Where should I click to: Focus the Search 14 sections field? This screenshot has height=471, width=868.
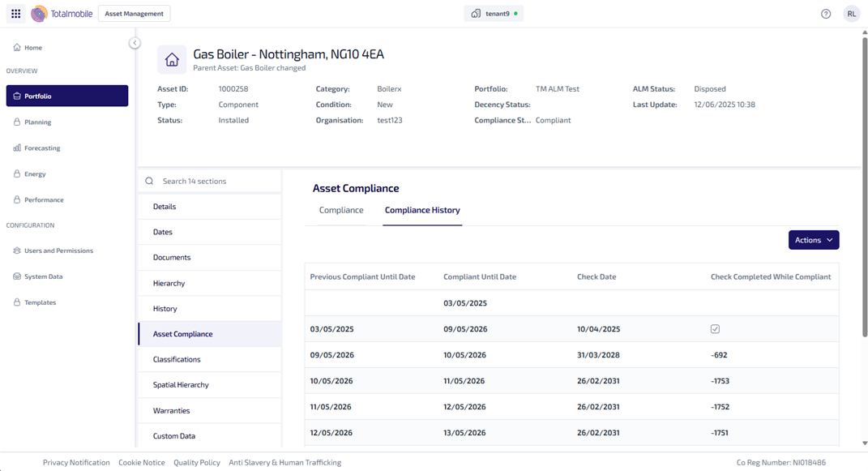[x=215, y=182]
